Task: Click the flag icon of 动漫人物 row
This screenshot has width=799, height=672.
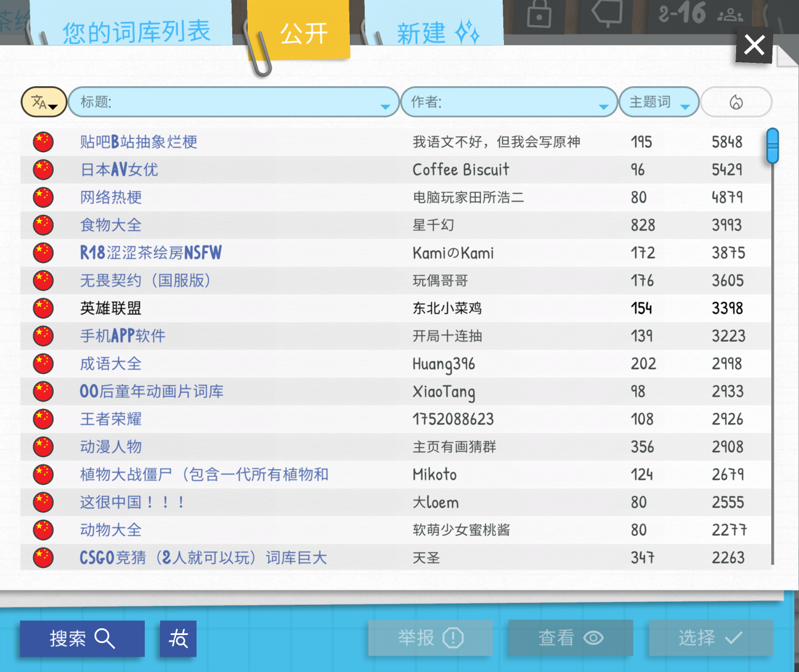Action: pos(43,447)
